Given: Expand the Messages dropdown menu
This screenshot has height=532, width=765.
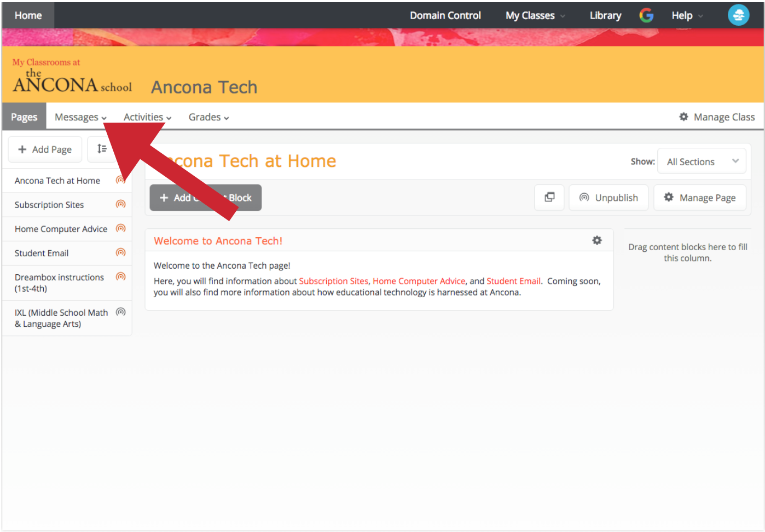Looking at the screenshot, I should tap(80, 117).
